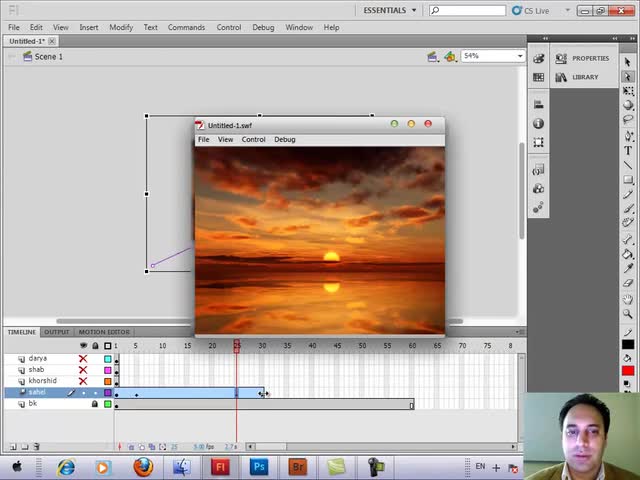Collapse the tools panel to icons

(632, 38)
